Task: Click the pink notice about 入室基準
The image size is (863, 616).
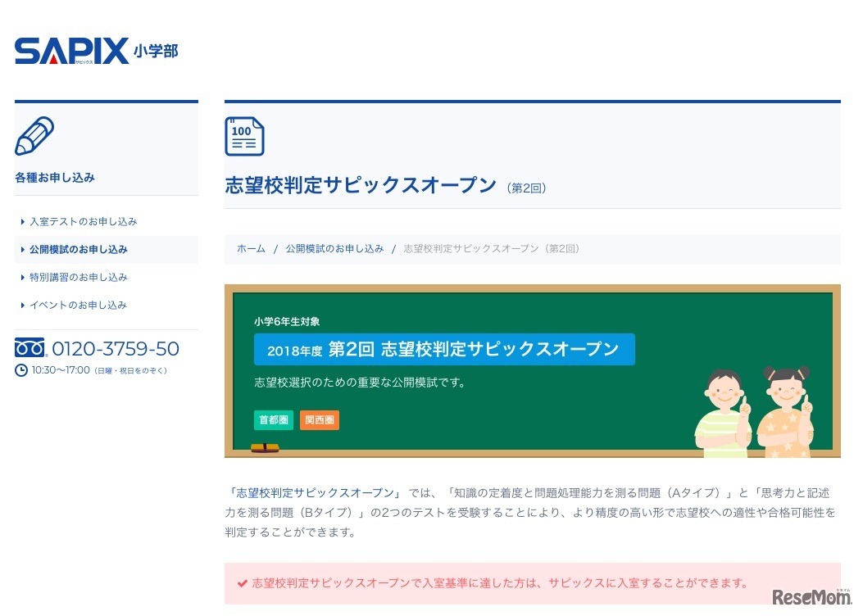Action: click(x=532, y=583)
